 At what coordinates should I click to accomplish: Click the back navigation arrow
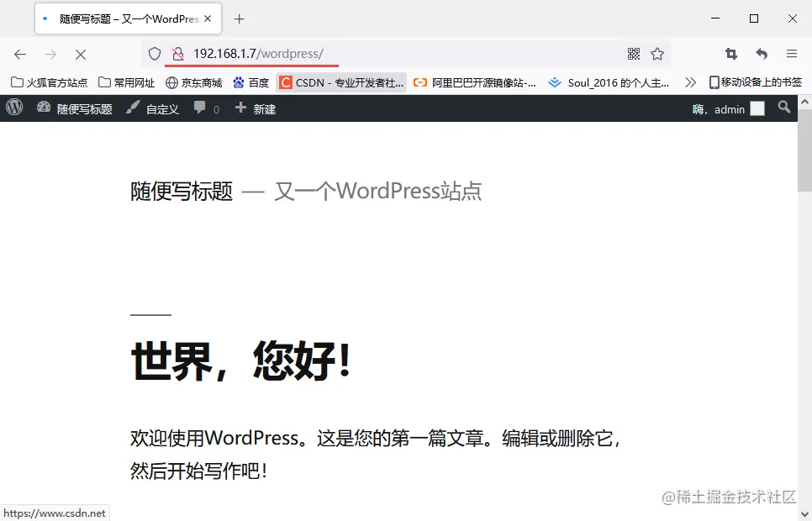point(20,54)
